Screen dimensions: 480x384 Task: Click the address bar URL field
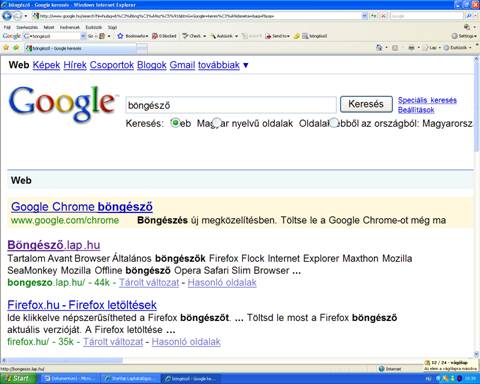click(197, 16)
